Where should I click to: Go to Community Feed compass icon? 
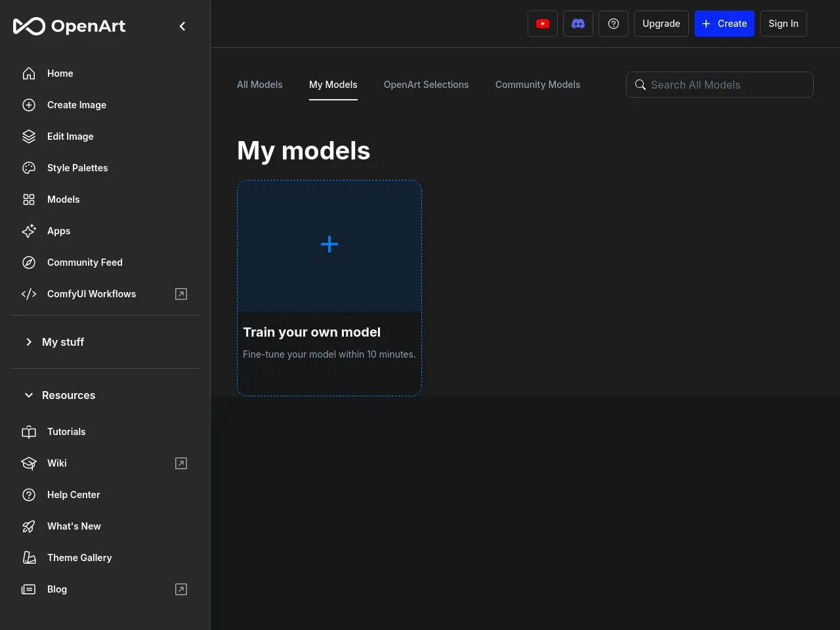coord(29,262)
